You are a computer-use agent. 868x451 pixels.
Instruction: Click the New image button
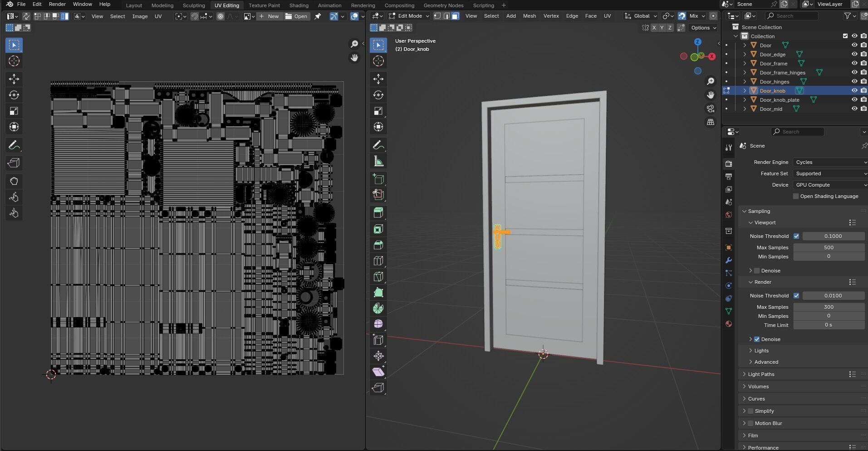pos(269,16)
